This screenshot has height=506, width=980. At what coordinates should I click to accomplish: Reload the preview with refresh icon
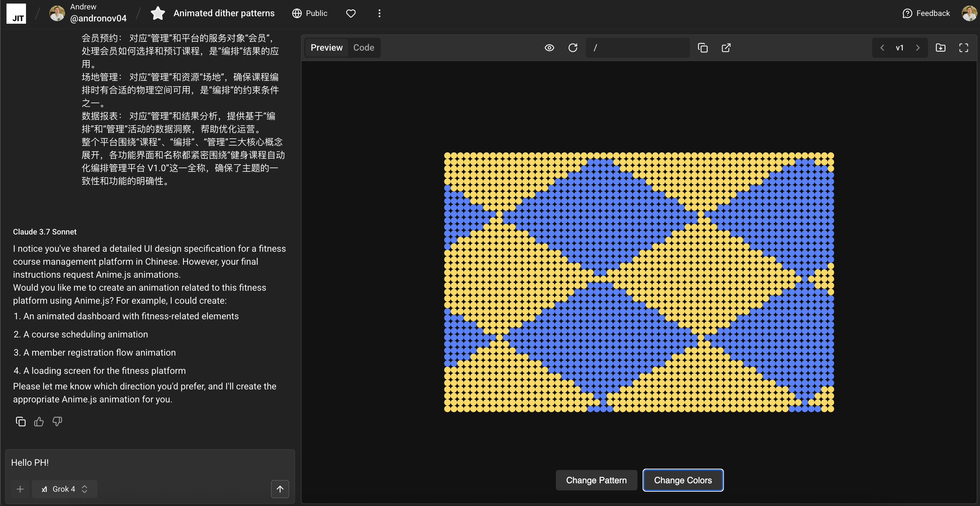tap(573, 47)
